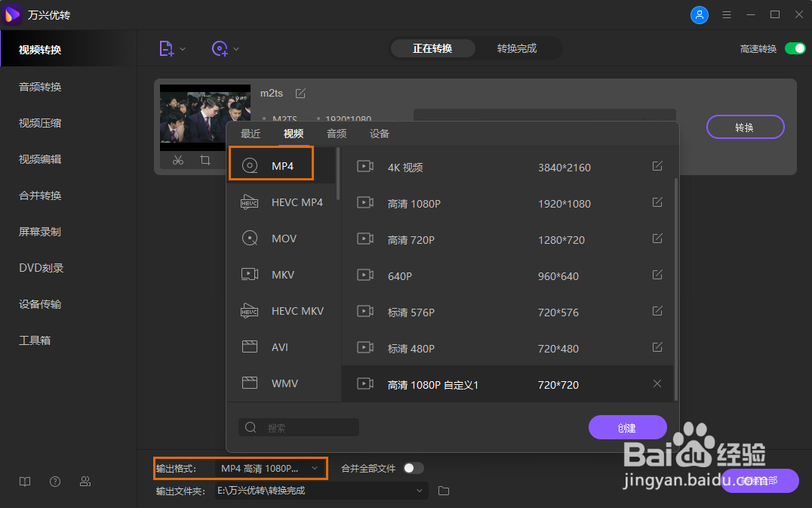Open the 输出格式 dropdown
Viewport: 812px width, 508px height.
(269, 469)
